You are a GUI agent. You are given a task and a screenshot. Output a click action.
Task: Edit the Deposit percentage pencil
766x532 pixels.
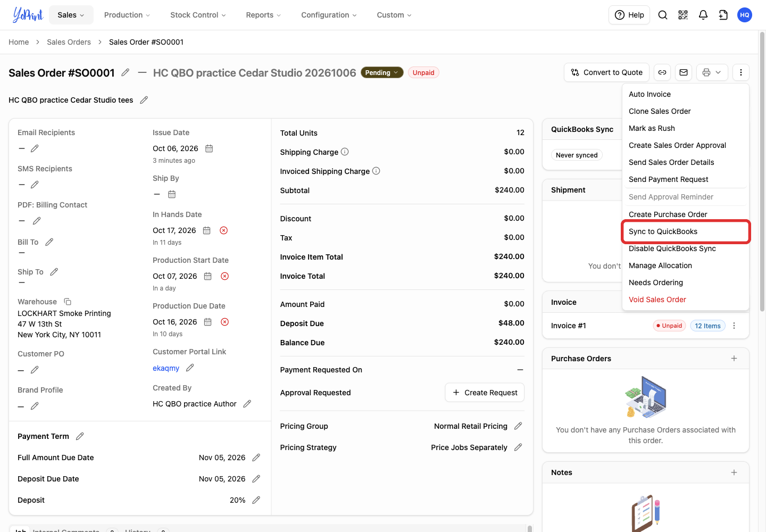coord(256,500)
